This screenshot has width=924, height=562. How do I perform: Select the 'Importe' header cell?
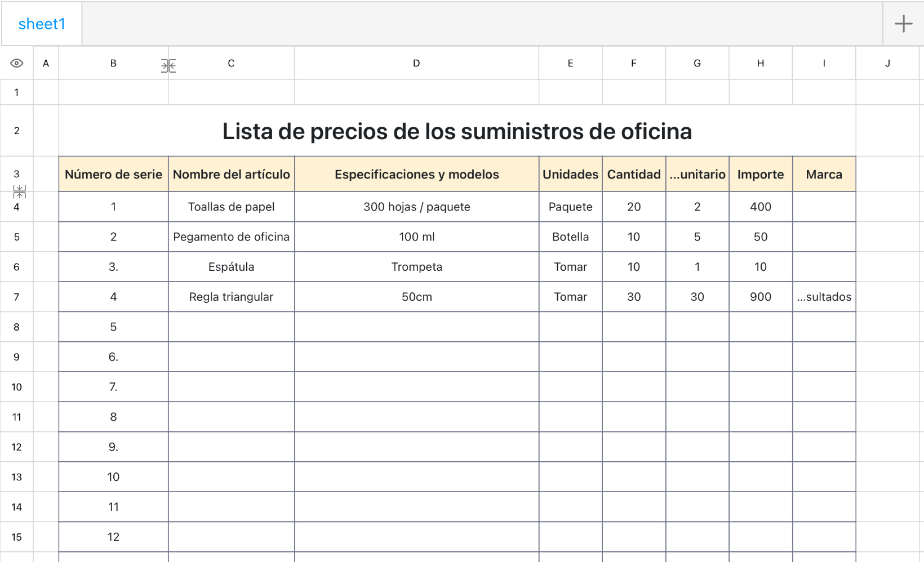click(761, 175)
